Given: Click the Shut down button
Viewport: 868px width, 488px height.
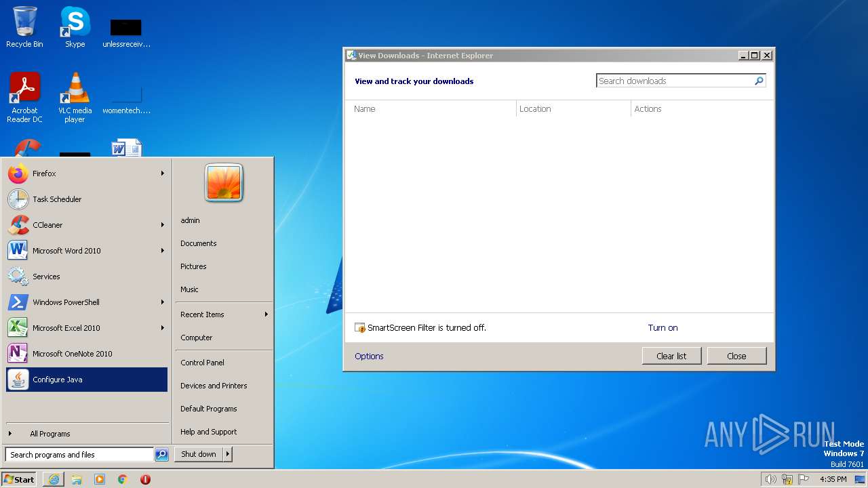Looking at the screenshot, I should pos(199,454).
